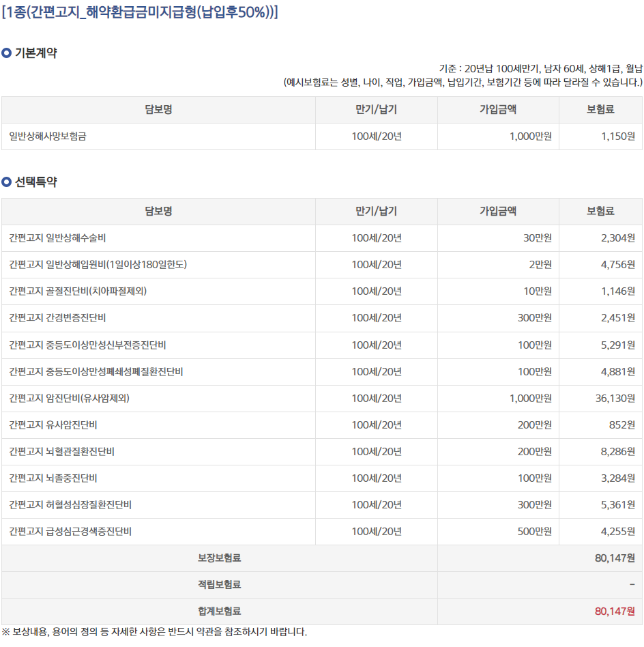Click the 4,881원 premium value
This screenshot has width=644, height=647.
click(618, 372)
